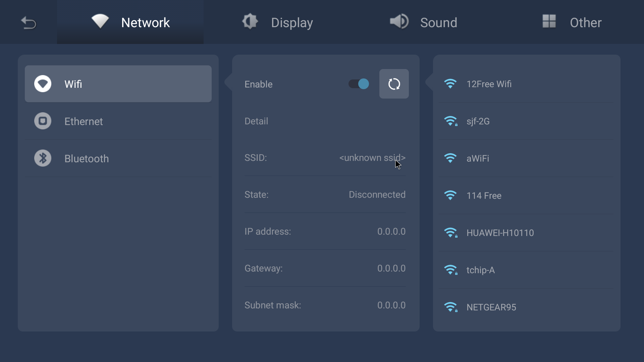Click the Display brightness icon
This screenshot has width=644, height=362.
[x=250, y=22]
